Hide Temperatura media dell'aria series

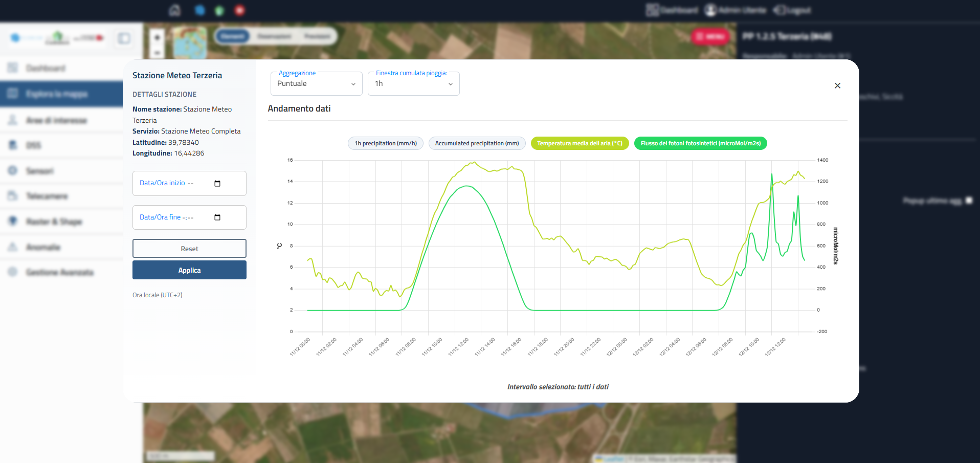[x=580, y=143]
